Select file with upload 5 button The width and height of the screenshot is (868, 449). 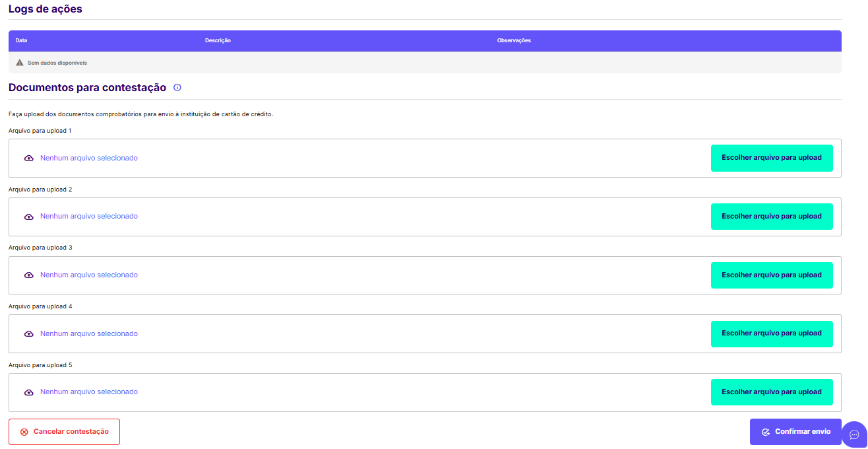click(x=771, y=392)
